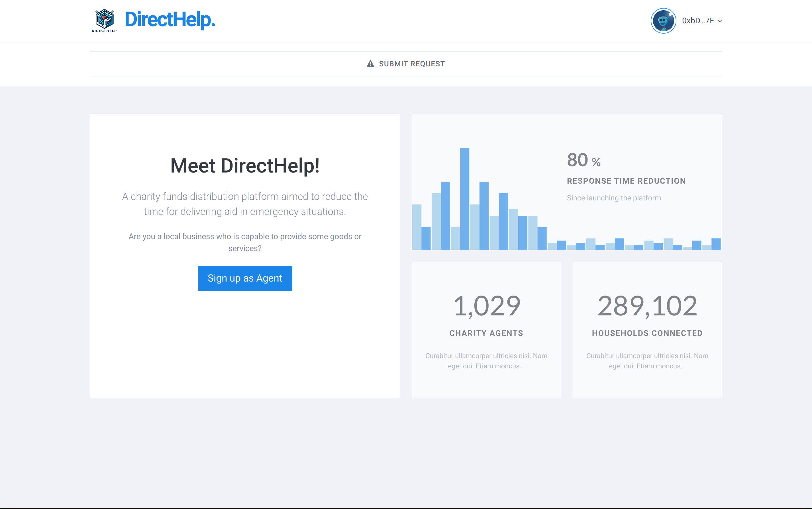The image size is (812, 509).
Task: Click lorem text under Households Connected
Action: click(x=647, y=361)
